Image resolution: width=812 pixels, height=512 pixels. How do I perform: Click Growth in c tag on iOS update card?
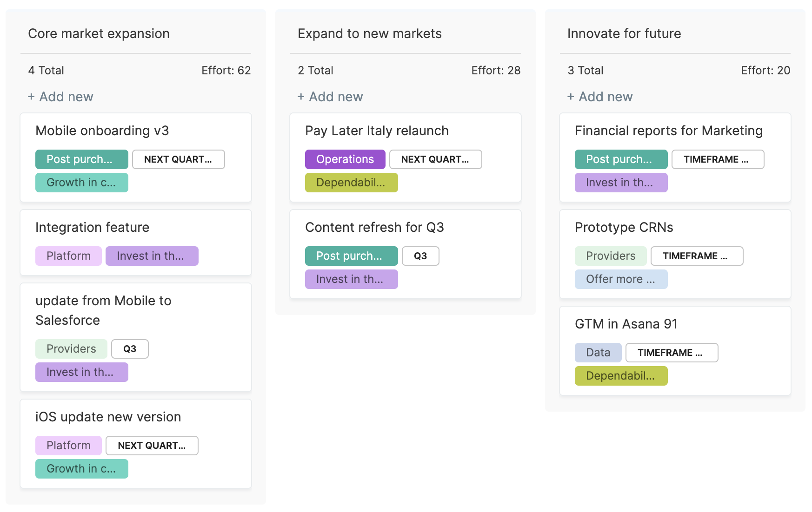82,469
